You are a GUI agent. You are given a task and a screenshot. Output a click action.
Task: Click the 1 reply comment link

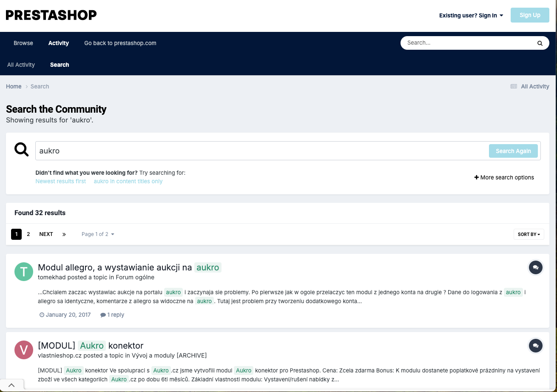tap(112, 315)
